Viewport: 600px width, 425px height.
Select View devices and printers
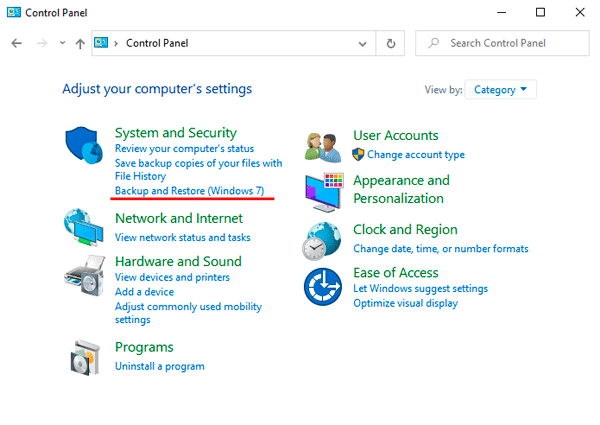172,277
